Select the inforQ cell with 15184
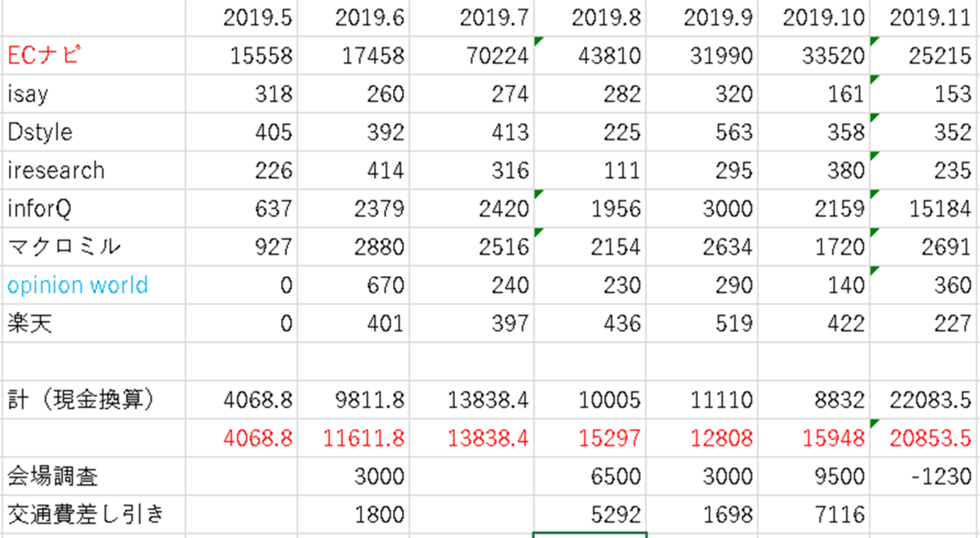 pyautogui.click(x=924, y=209)
